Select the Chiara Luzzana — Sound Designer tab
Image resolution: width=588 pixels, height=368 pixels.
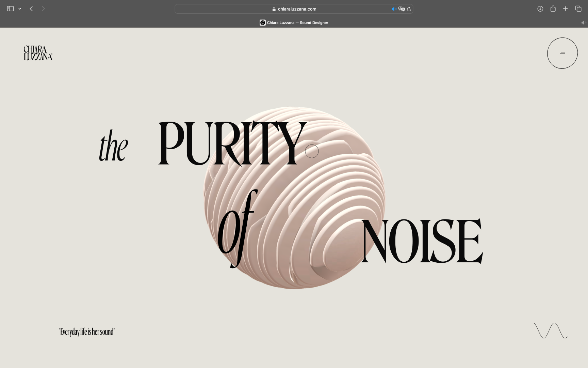pyautogui.click(x=294, y=23)
